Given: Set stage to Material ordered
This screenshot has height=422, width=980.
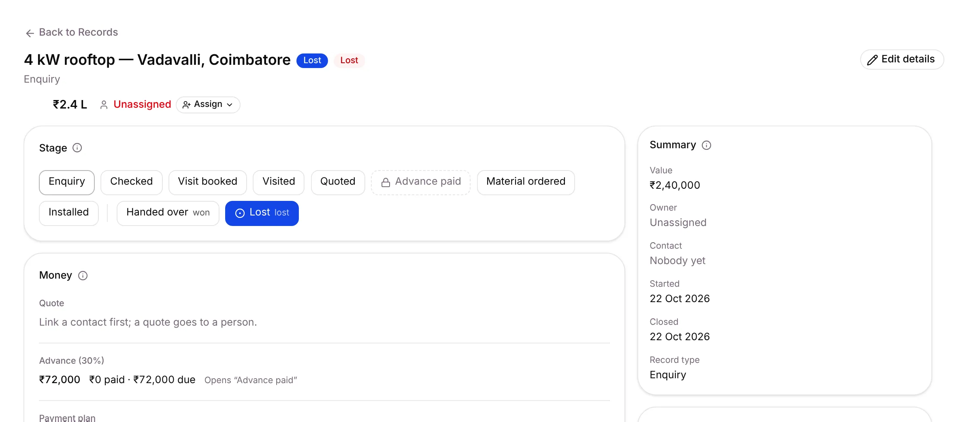Looking at the screenshot, I should click(x=526, y=182).
